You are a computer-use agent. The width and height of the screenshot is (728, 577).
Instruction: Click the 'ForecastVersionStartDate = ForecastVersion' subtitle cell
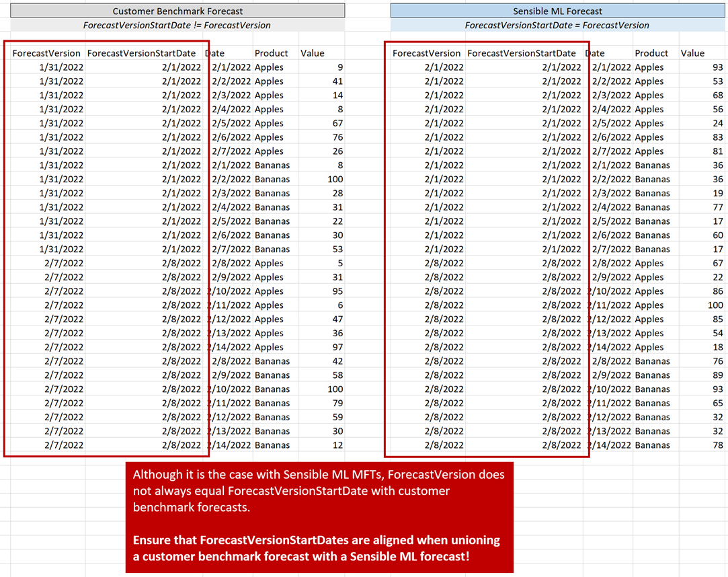point(557,25)
